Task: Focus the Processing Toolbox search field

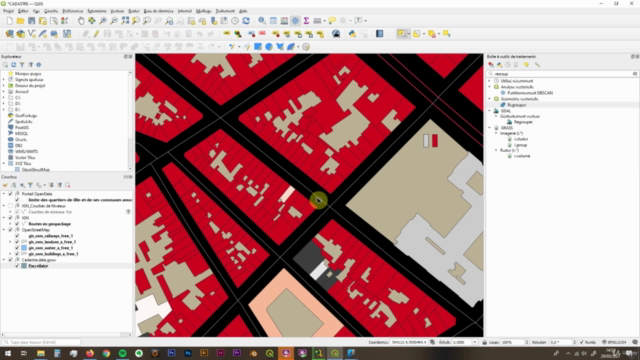Action: tap(562, 74)
